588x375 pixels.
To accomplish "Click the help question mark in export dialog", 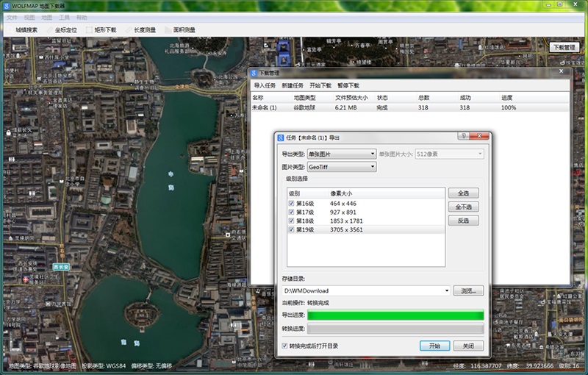I will click(464, 136).
